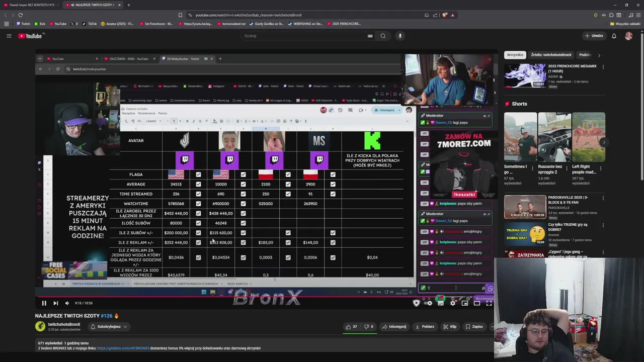Open the Utwórz create button
The height and width of the screenshot is (362, 644).
click(594, 36)
